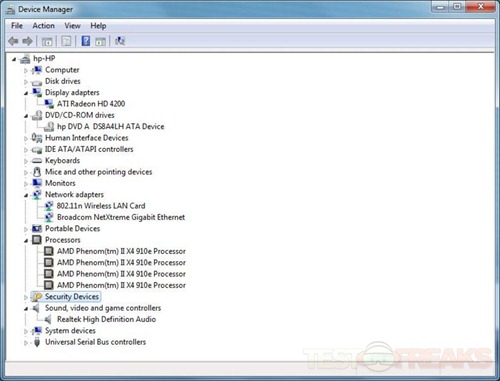Close the Device Manager window
The width and height of the screenshot is (500, 381).
click(x=480, y=7)
